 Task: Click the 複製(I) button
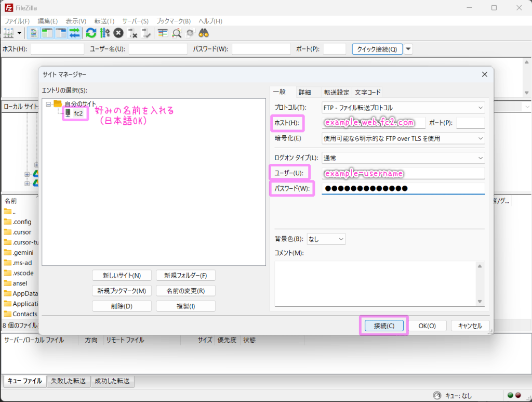pos(185,306)
